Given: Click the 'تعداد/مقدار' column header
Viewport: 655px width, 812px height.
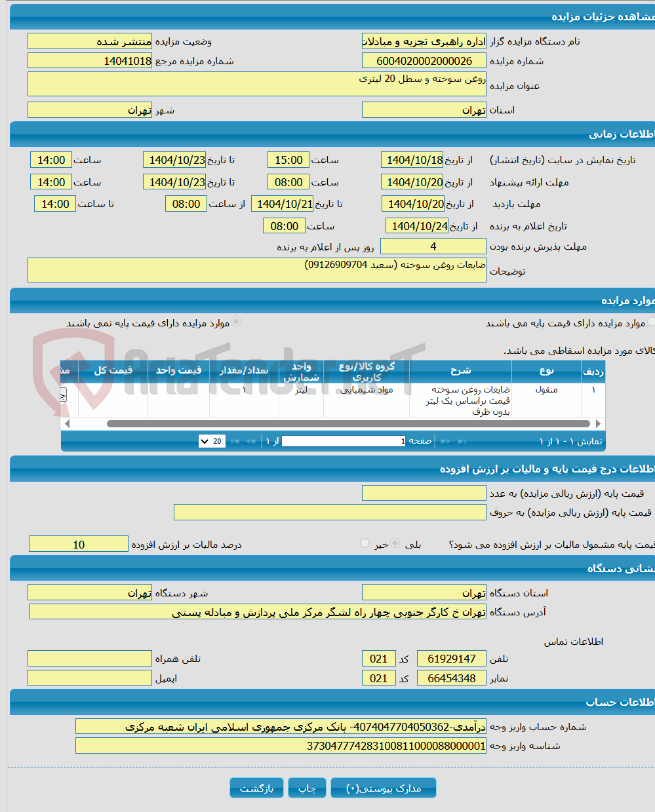Looking at the screenshot, I should coord(244,370).
